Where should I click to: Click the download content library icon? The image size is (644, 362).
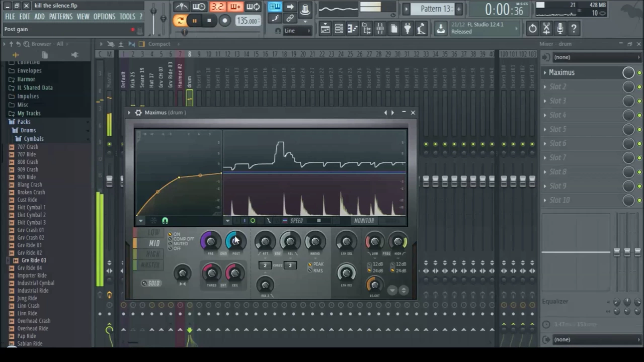[440, 29]
